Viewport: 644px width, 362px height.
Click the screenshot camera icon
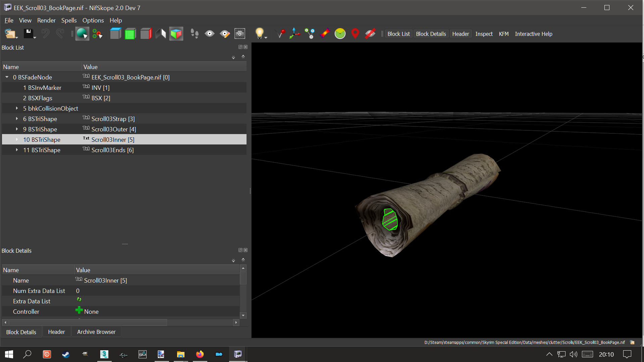pyautogui.click(x=239, y=34)
